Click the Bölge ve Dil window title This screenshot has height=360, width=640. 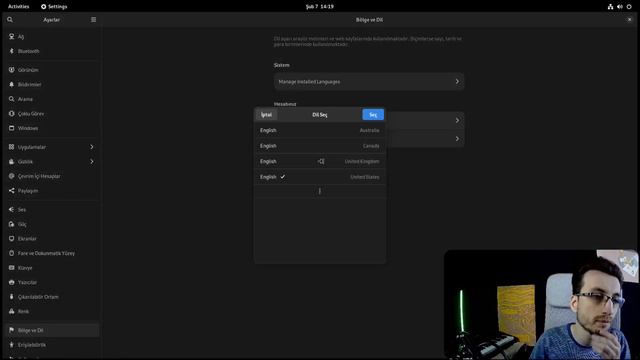tap(369, 20)
